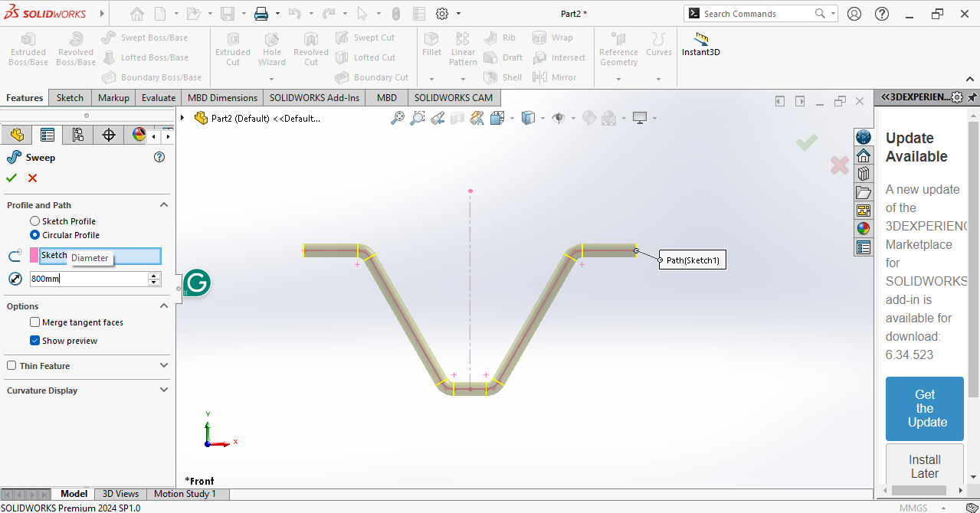Image resolution: width=980 pixels, height=513 pixels.
Task: Click the Print icon in the top toolbar
Action: [261, 14]
